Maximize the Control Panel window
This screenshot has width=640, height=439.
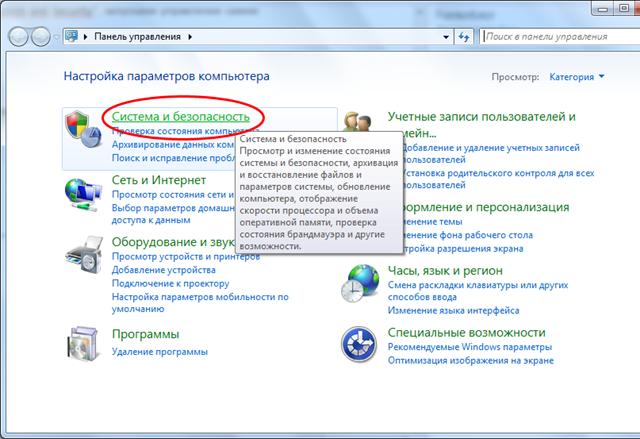624,8
